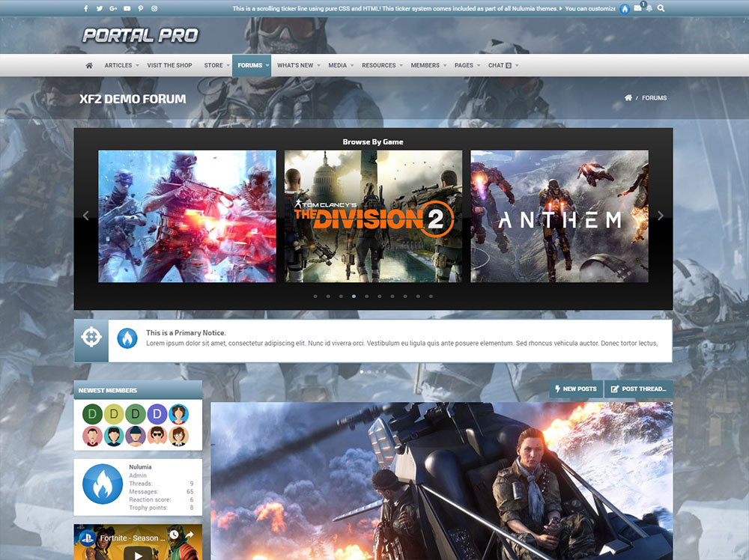Open the Pinterest social link icon
The image size is (749, 560).
pyautogui.click(x=141, y=8)
